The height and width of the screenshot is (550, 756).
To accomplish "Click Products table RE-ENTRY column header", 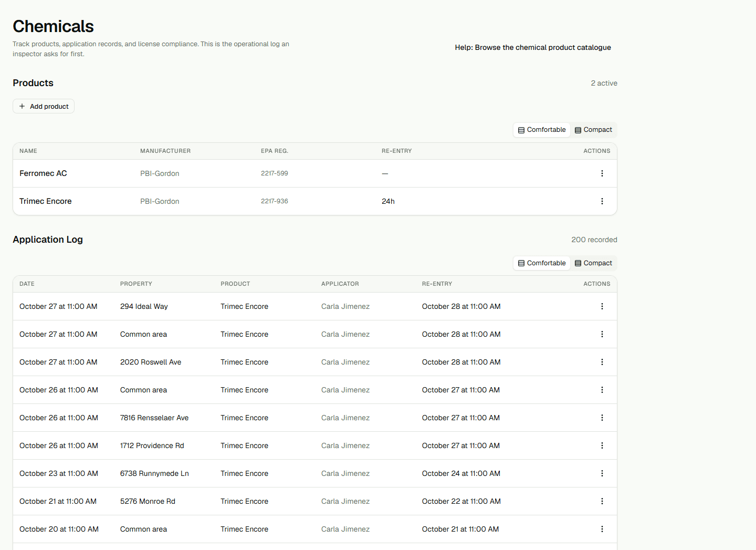I will (x=397, y=151).
